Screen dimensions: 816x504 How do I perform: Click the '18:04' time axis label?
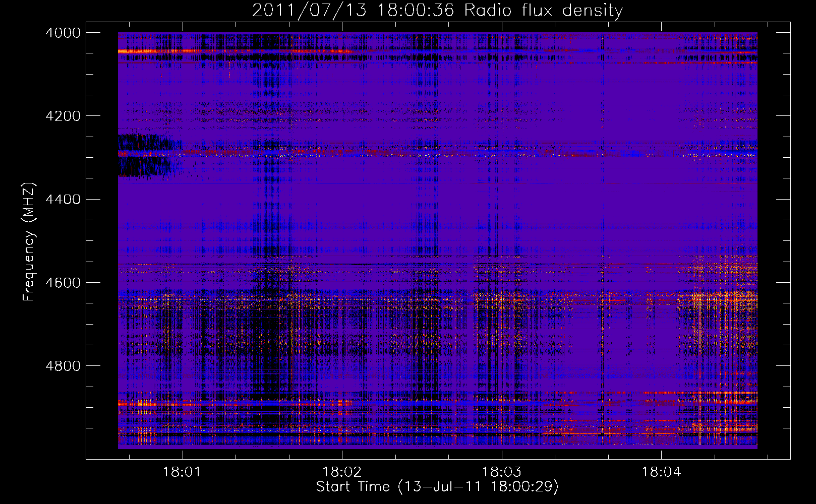661,472
